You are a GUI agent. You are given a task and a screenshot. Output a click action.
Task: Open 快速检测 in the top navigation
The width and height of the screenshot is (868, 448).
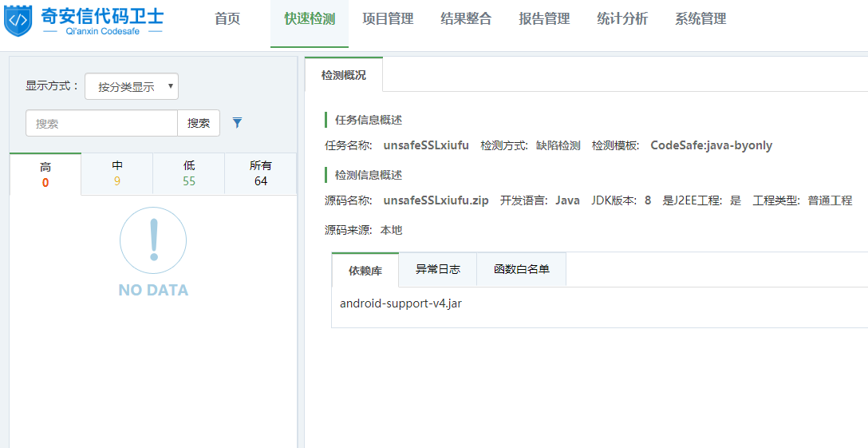coord(310,19)
